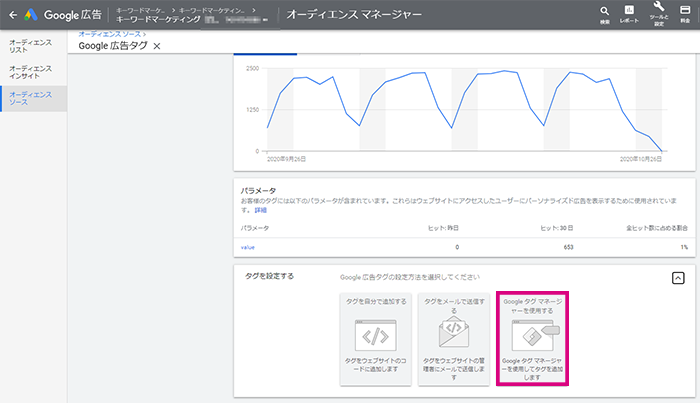Click the タグを設定する section title
Image resolution: width=700 pixels, height=403 pixels.
(x=269, y=276)
